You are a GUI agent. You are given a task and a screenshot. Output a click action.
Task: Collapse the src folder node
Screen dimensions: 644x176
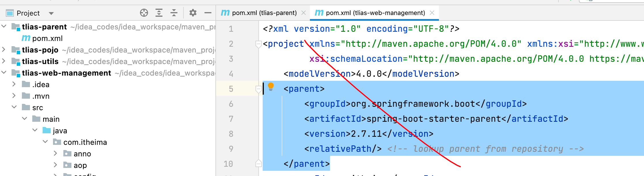pos(14,107)
